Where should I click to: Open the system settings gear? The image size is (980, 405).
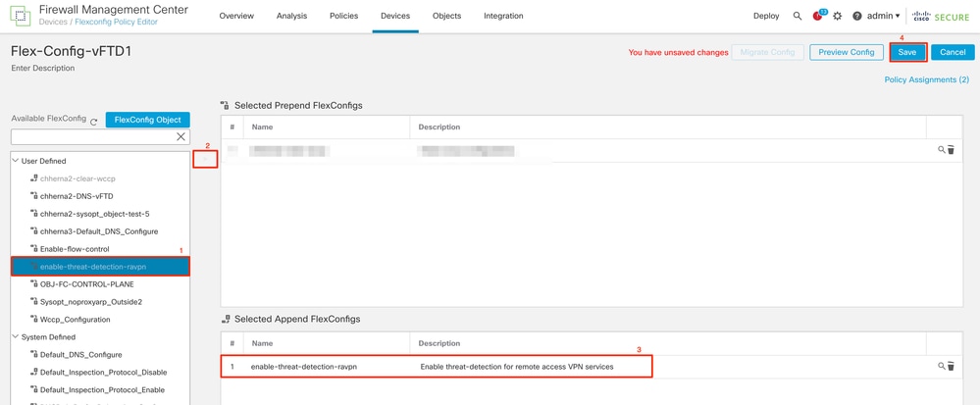[x=838, y=17]
